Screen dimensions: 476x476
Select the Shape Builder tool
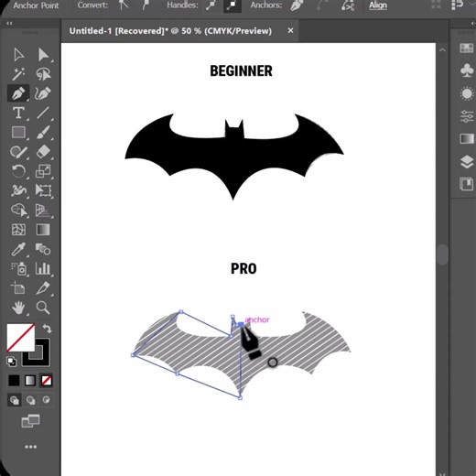tap(18, 210)
